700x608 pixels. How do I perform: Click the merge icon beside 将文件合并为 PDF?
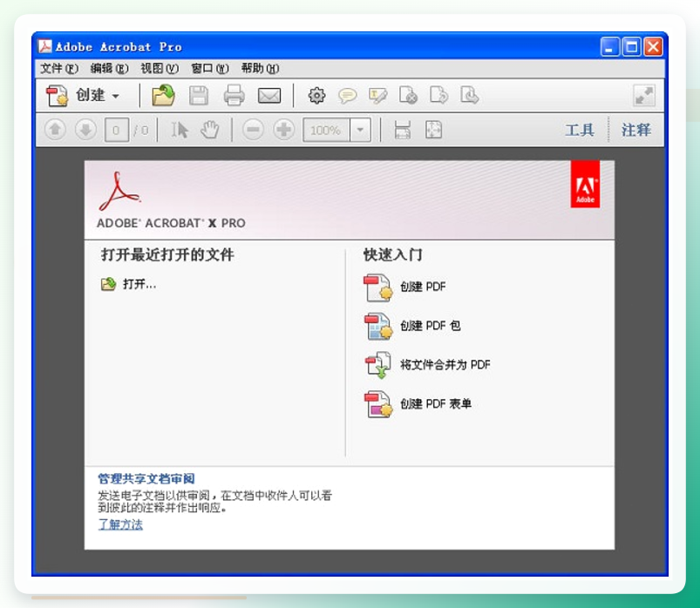tap(378, 366)
